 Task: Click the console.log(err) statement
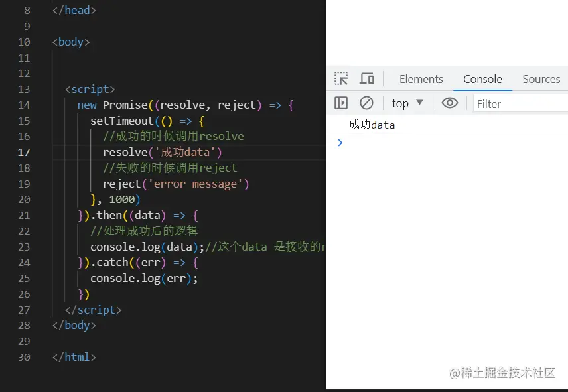144,279
